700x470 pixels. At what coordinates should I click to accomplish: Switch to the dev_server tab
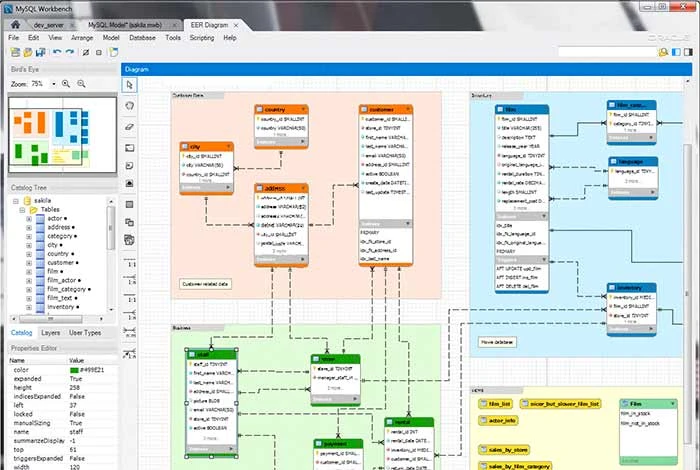[48, 25]
